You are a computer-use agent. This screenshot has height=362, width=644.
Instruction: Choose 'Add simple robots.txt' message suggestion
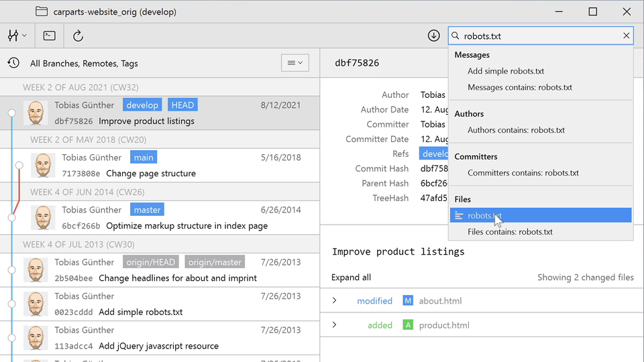pyautogui.click(x=505, y=71)
